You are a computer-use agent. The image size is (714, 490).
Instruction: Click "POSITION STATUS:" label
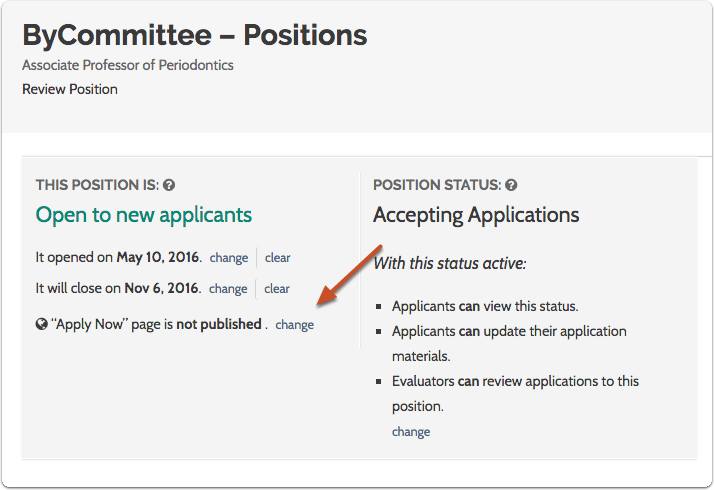(437, 185)
